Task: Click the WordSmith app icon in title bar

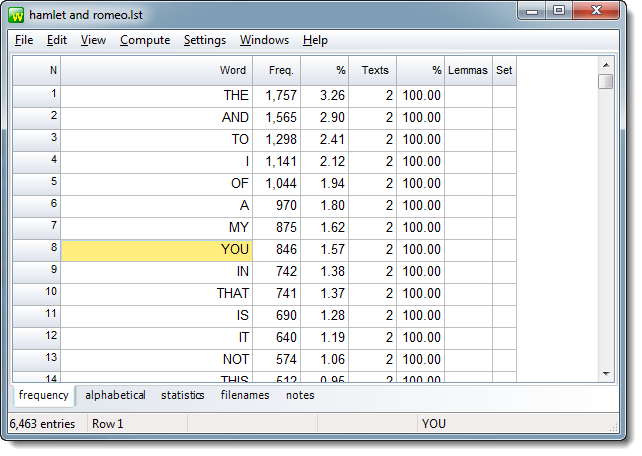Action: pos(17,15)
